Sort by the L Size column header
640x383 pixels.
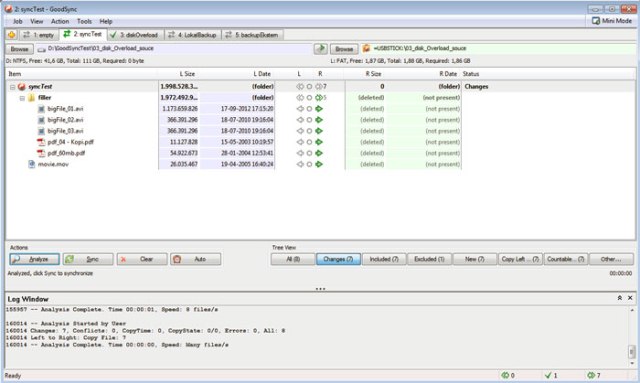(187, 74)
